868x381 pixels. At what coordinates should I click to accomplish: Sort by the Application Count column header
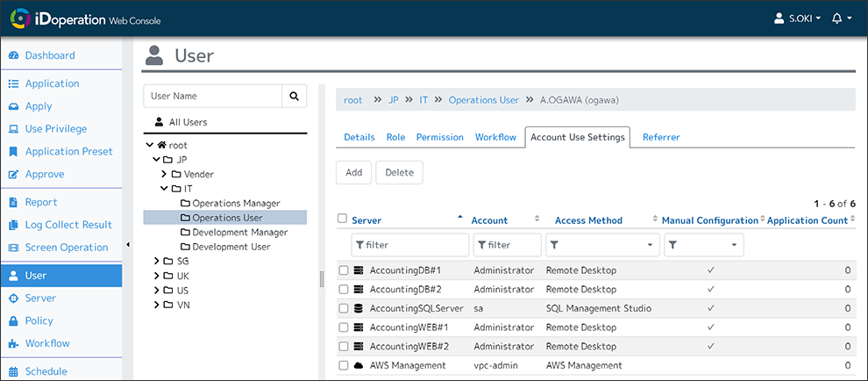[808, 220]
